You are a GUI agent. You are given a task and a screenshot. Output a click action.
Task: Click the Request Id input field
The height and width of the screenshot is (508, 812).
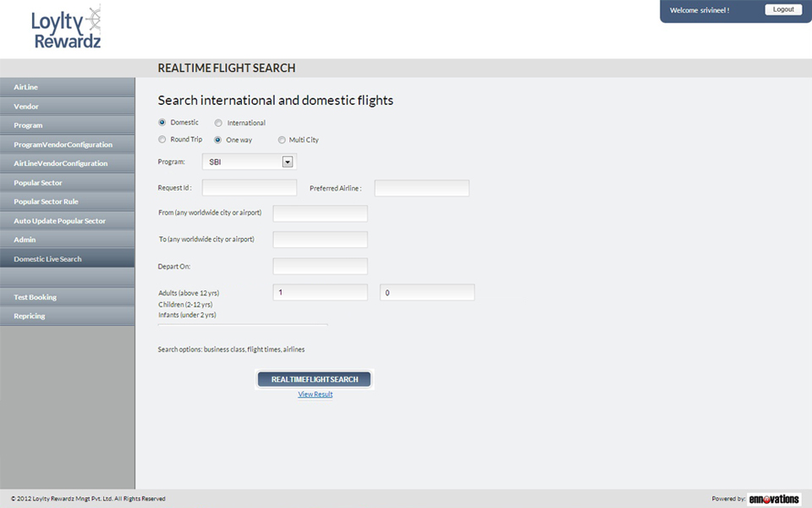(x=249, y=188)
